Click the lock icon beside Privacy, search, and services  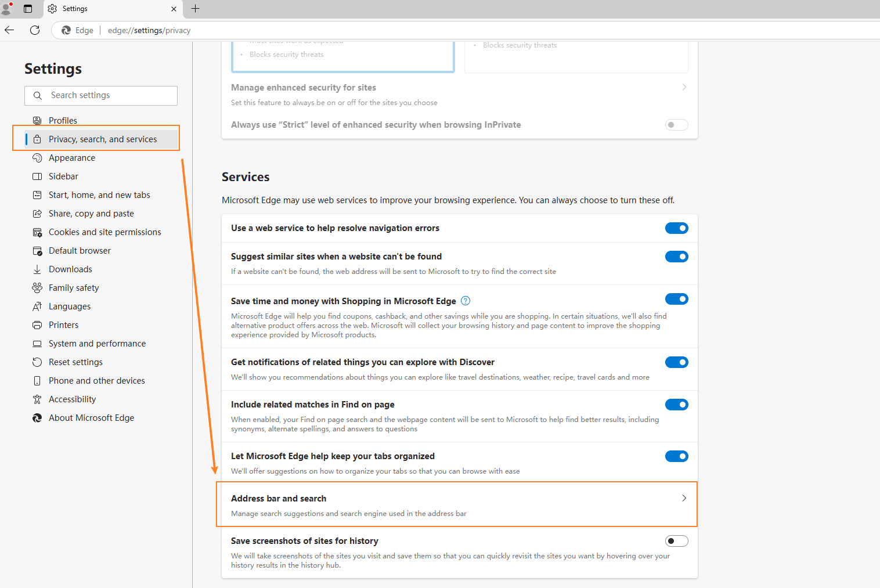tap(37, 139)
